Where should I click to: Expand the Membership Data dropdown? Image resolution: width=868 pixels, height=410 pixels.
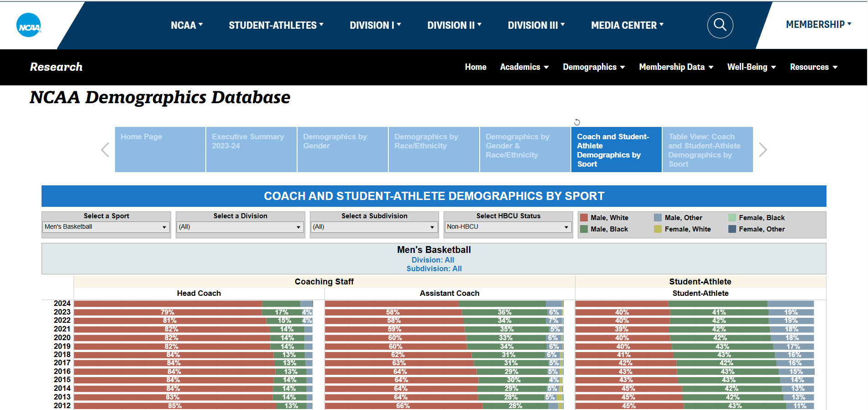676,67
